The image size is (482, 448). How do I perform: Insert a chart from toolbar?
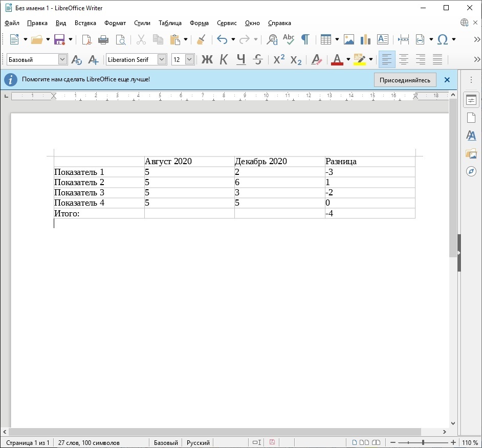click(365, 39)
